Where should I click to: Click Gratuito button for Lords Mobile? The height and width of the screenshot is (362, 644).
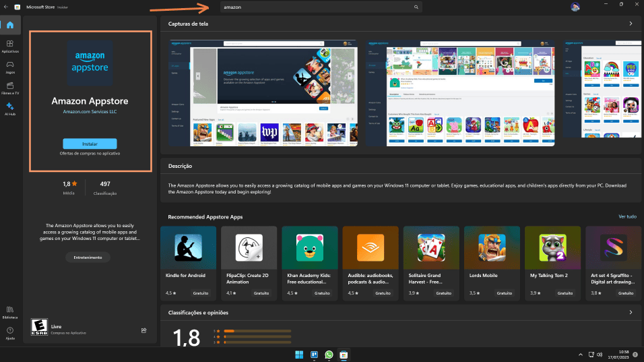click(505, 293)
